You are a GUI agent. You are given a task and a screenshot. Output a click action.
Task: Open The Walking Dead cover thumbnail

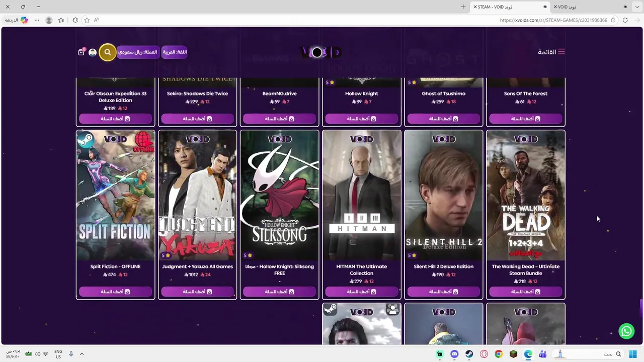pyautogui.click(x=526, y=196)
